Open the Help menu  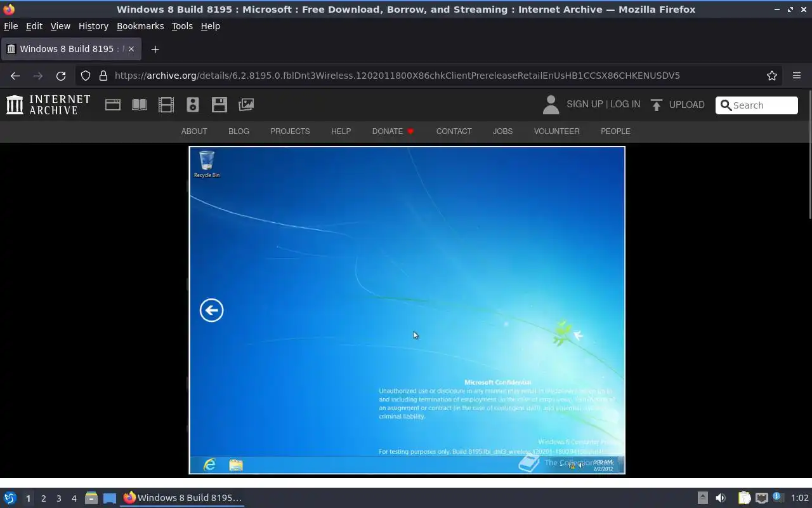(211, 26)
